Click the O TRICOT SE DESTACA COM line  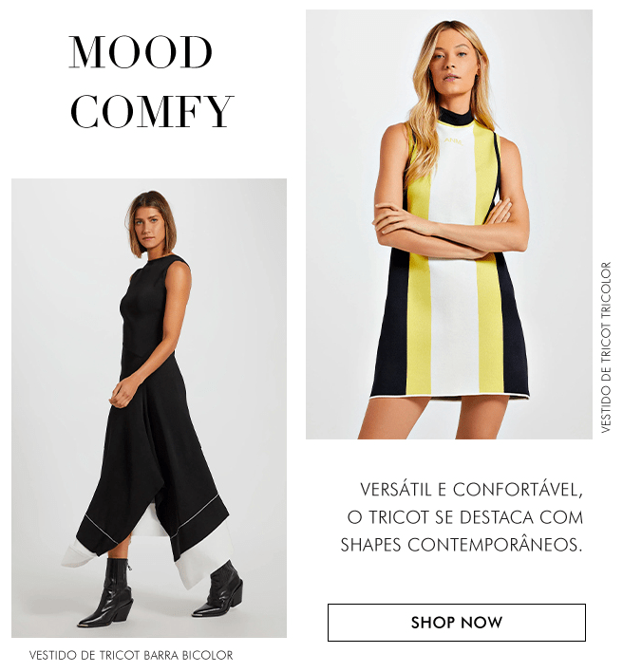[x=465, y=517]
